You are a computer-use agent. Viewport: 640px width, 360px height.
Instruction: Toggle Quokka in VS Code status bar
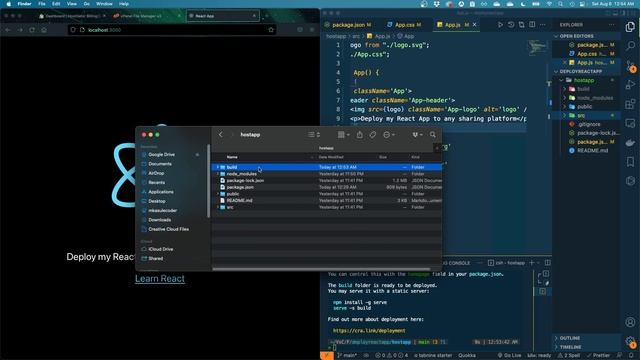467,356
